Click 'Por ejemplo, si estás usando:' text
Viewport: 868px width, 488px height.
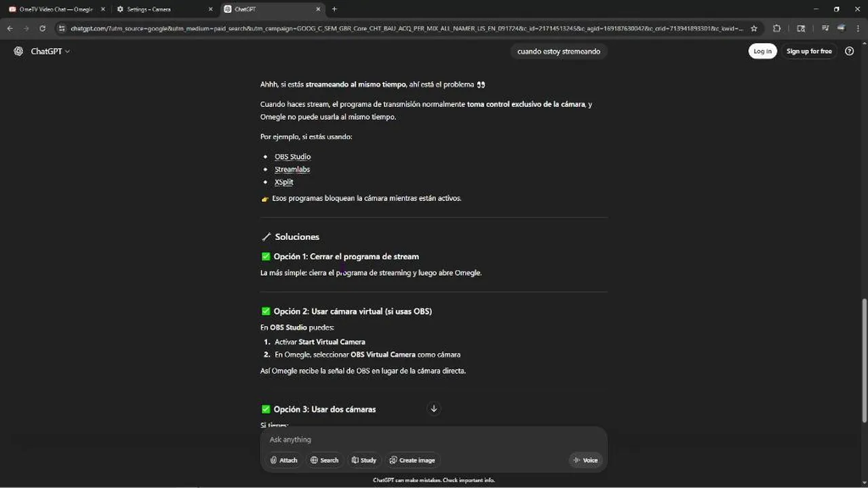(307, 137)
